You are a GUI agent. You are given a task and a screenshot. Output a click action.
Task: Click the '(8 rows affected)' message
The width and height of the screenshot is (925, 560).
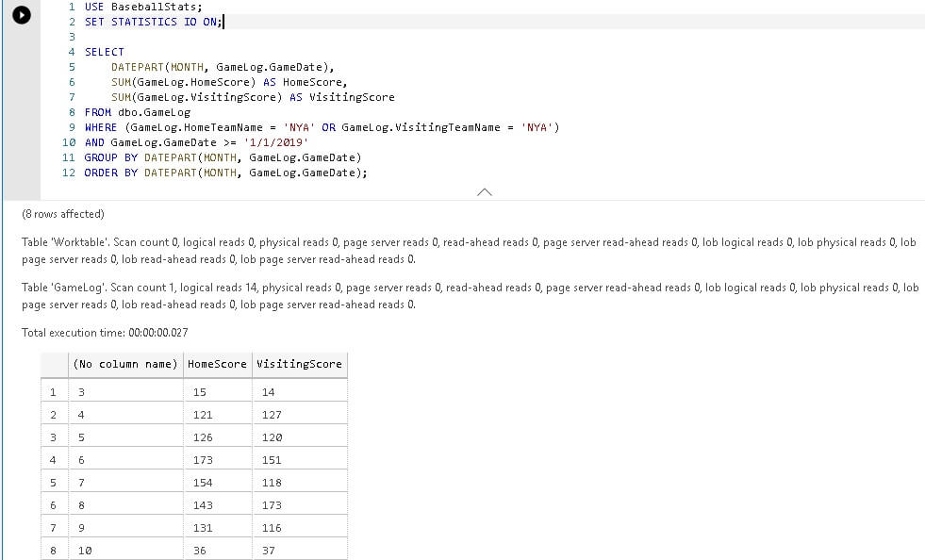63,214
